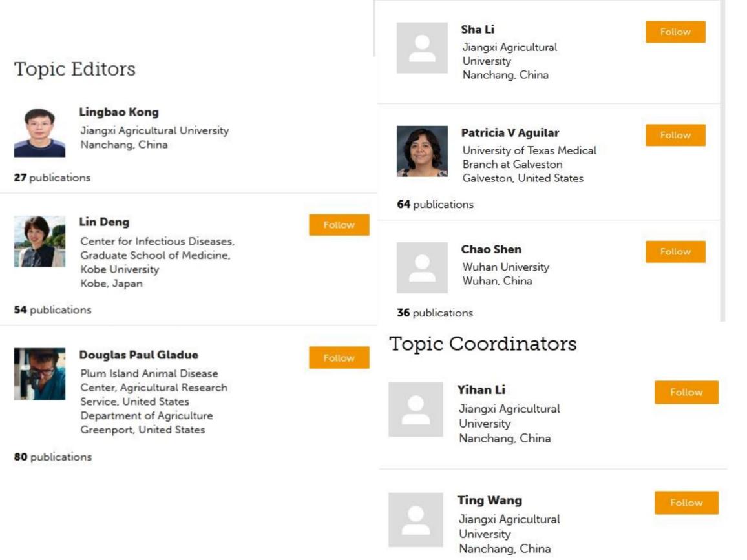View Chao Shen's 36 publications
The height and width of the screenshot is (560, 747).
pos(435,313)
